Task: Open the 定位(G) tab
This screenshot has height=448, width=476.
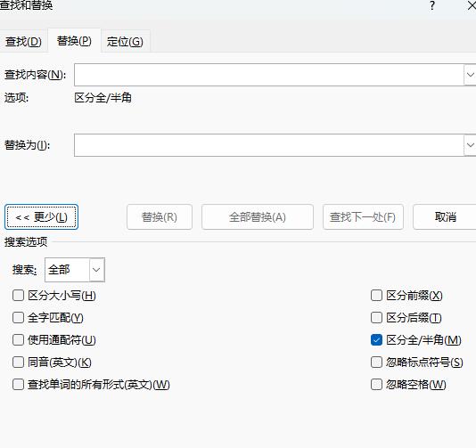Action: [125, 42]
